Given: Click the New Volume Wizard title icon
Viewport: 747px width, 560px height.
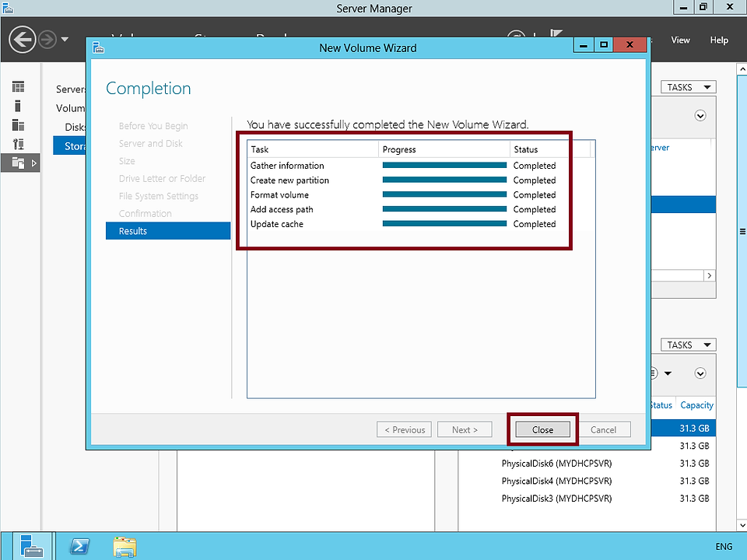Looking at the screenshot, I should click(x=99, y=47).
